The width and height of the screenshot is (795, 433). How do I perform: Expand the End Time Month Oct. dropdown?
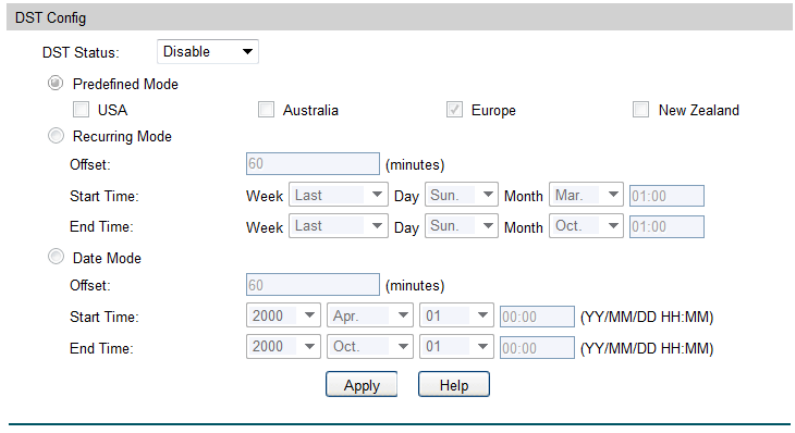587,227
